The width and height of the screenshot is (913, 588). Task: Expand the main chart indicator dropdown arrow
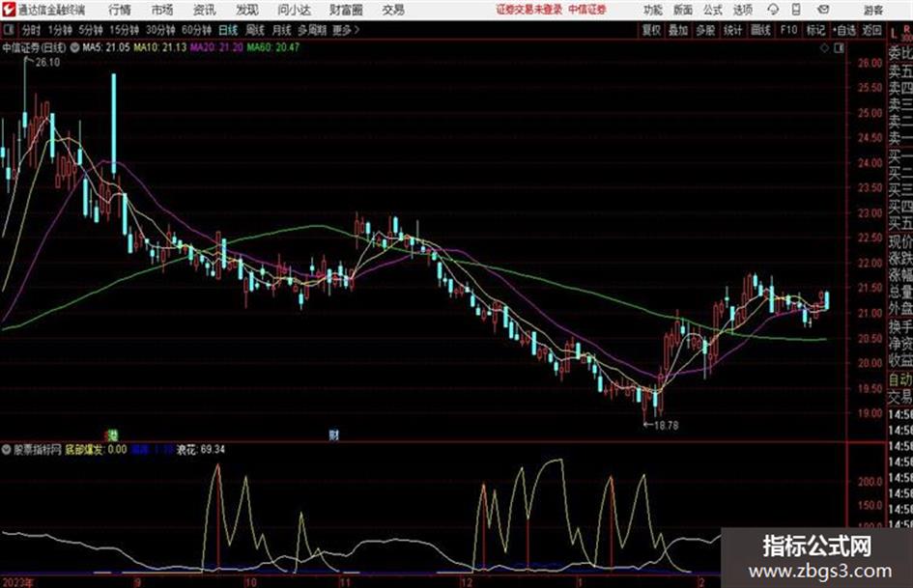click(x=75, y=47)
